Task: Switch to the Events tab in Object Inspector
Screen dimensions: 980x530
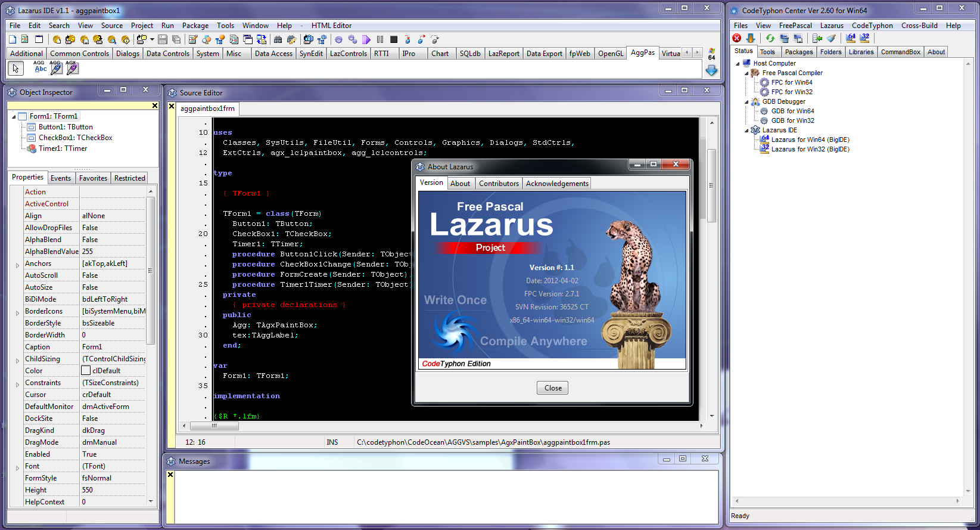Action: click(61, 178)
